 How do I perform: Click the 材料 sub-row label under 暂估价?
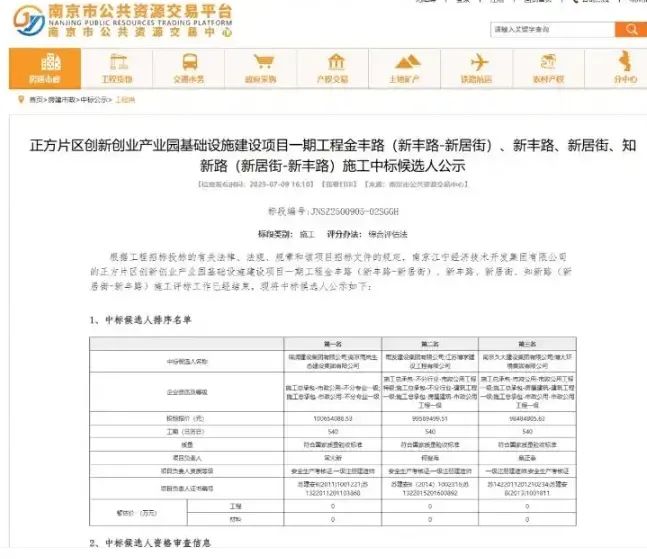pyautogui.click(x=235, y=519)
